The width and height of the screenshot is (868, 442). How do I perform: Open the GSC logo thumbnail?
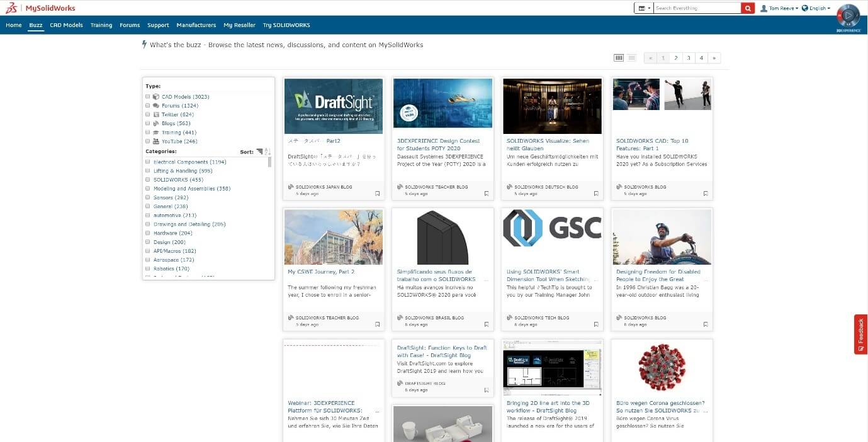pyautogui.click(x=552, y=228)
